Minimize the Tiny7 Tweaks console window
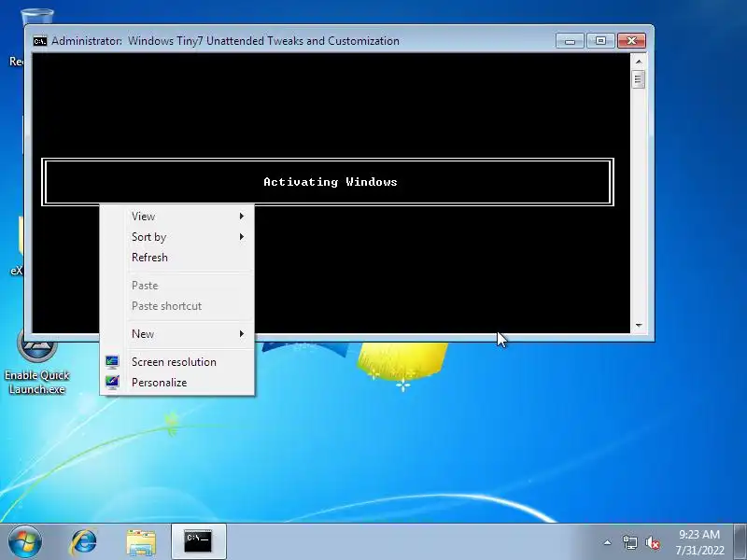The height and width of the screenshot is (560, 747). 570,41
